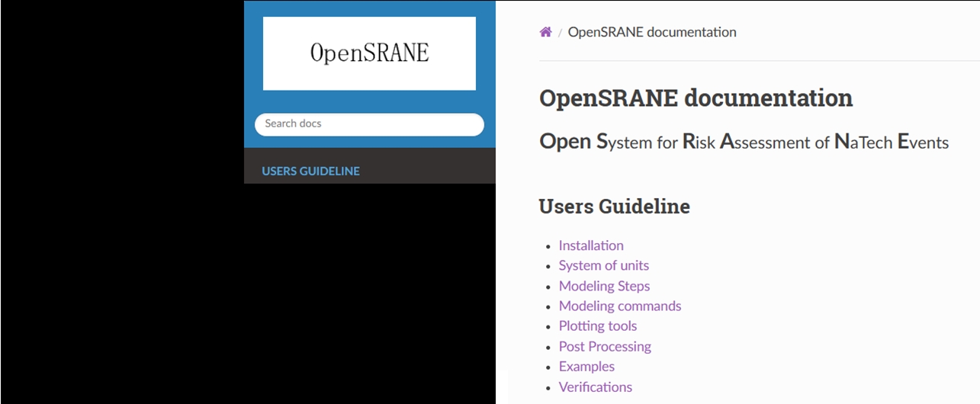
Task: Go to the Modeling Steps link
Action: point(604,286)
